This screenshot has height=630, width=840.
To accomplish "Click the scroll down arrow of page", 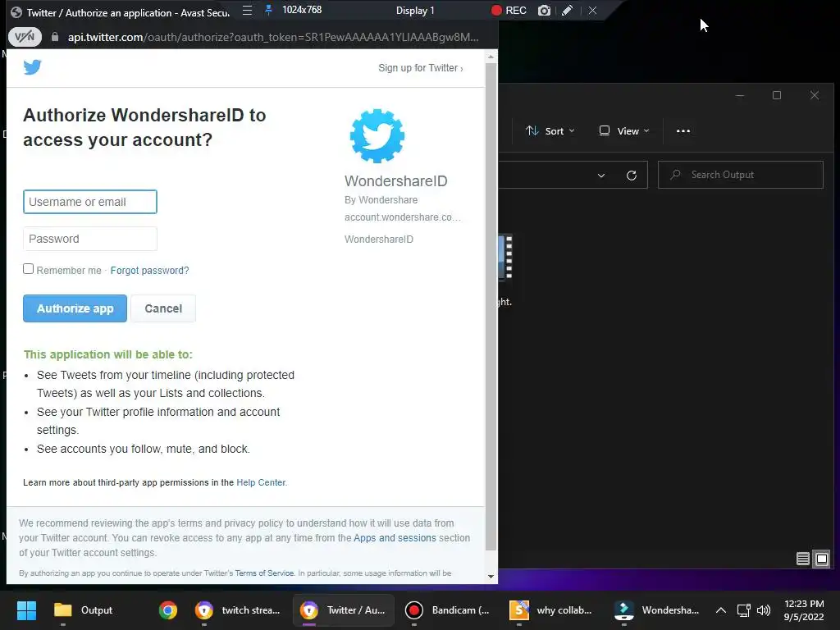I will [491, 577].
